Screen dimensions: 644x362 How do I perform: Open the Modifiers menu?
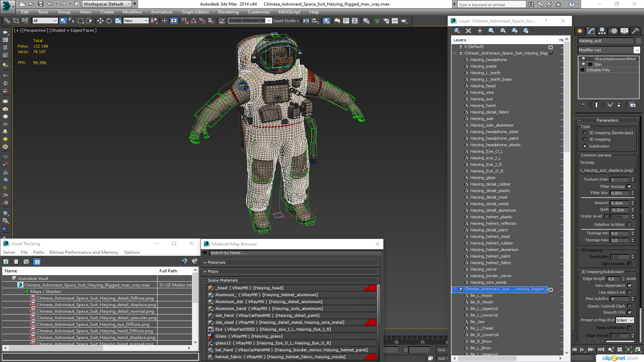point(132,12)
